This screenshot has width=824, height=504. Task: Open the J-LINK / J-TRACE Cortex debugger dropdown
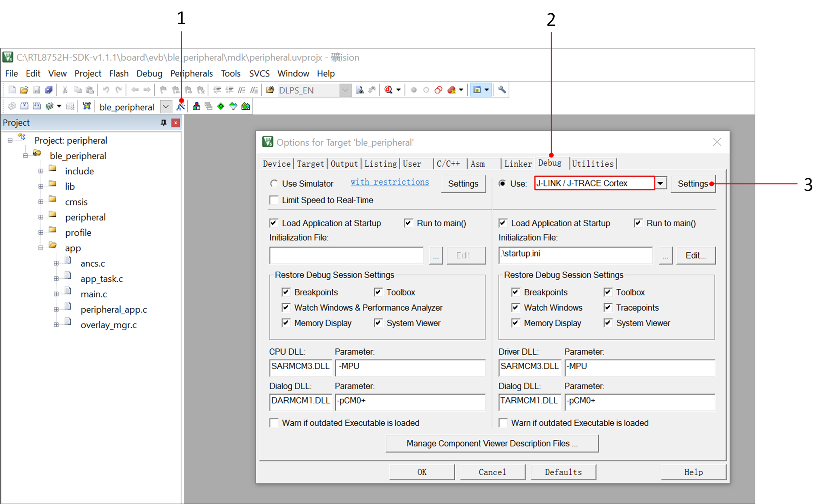click(660, 184)
